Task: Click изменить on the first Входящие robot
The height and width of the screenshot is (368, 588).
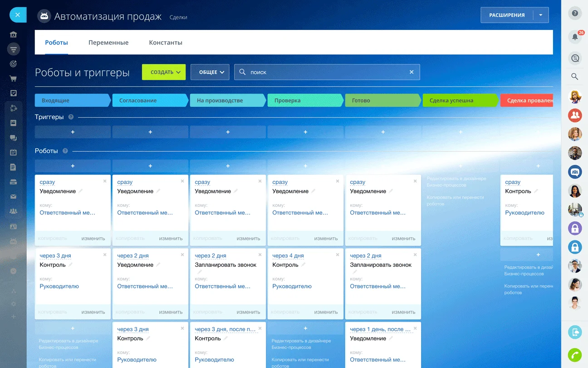Action: pos(93,239)
